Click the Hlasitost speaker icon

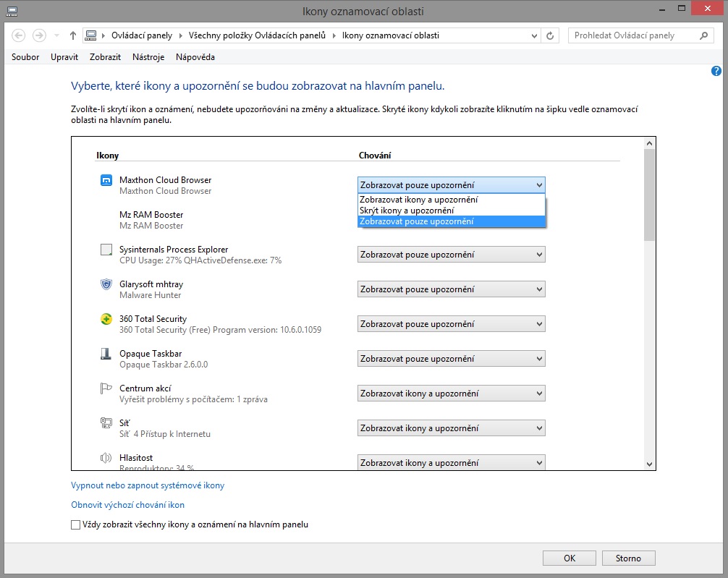pos(106,458)
